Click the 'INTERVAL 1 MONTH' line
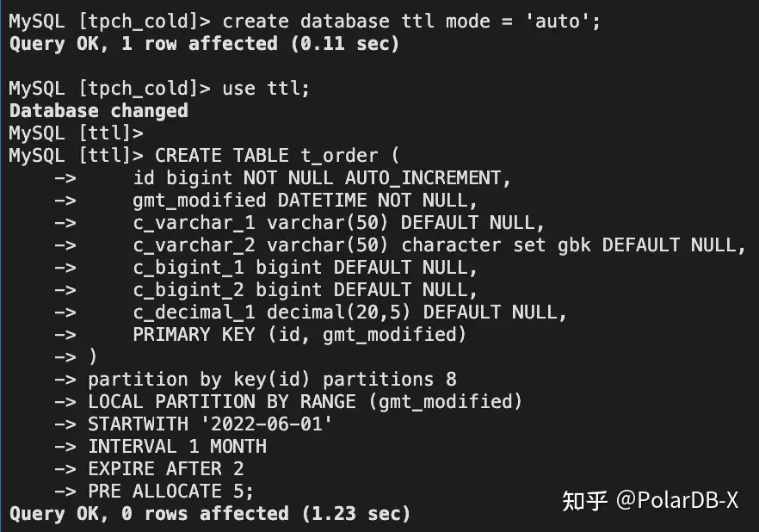Image resolution: width=759 pixels, height=532 pixels. click(x=177, y=447)
